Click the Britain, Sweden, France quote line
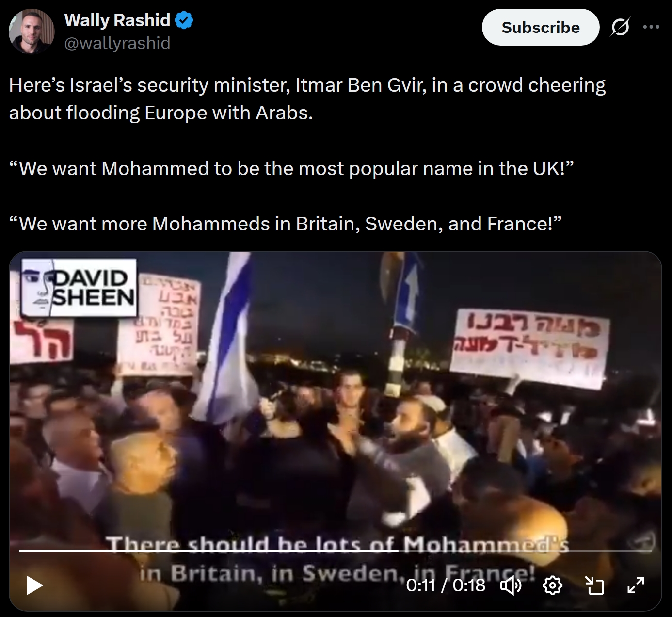 click(285, 224)
